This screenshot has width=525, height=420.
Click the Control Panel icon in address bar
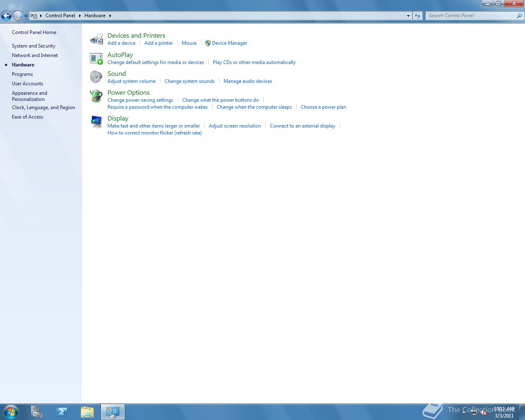34,16
